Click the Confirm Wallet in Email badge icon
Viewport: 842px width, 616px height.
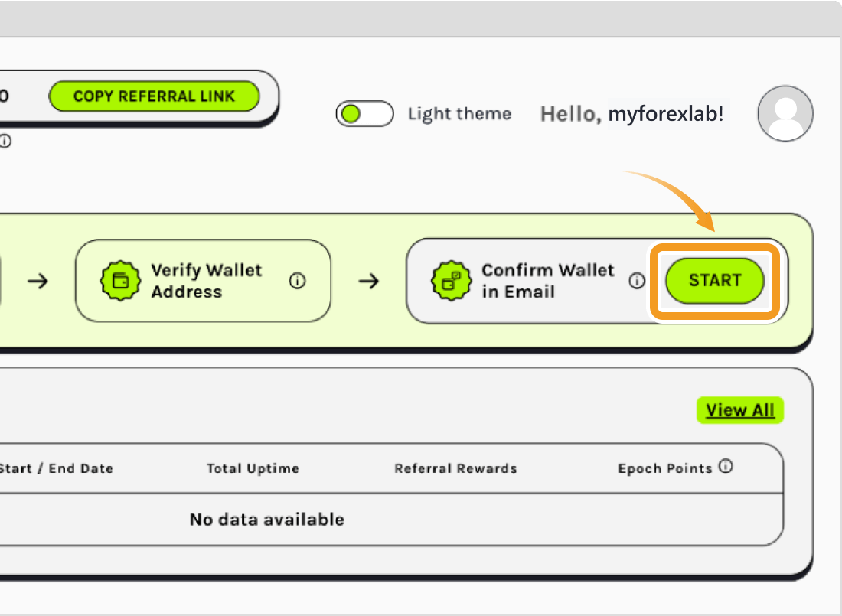tap(452, 281)
